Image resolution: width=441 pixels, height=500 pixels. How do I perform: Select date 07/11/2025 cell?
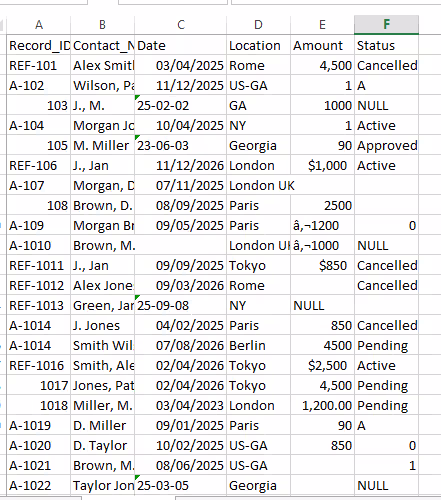click(x=181, y=185)
